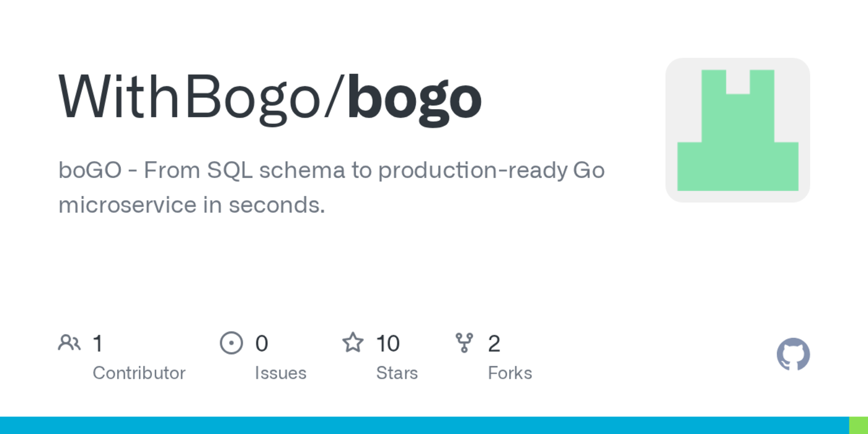This screenshot has width=868, height=434.
Task: Click the fork count number 2
Action: pos(494,343)
